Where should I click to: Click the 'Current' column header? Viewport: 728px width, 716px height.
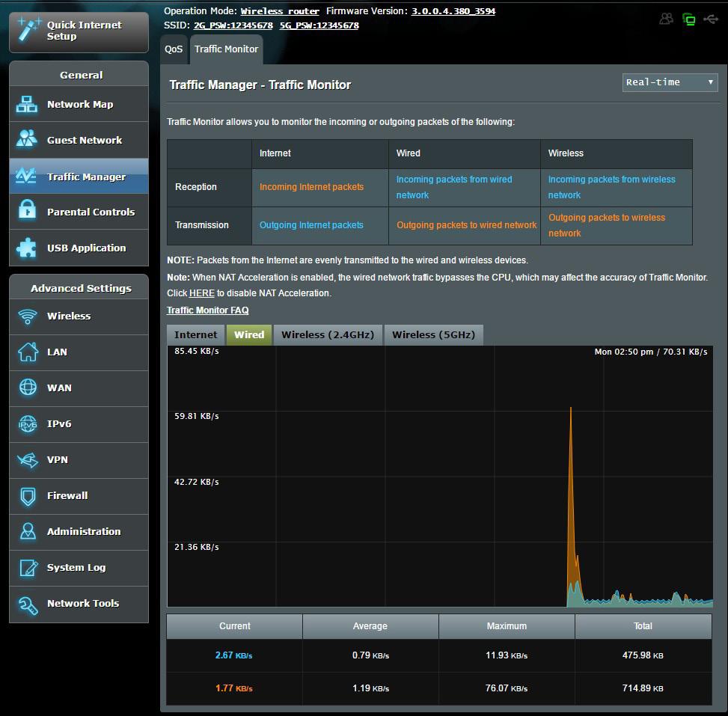click(234, 626)
